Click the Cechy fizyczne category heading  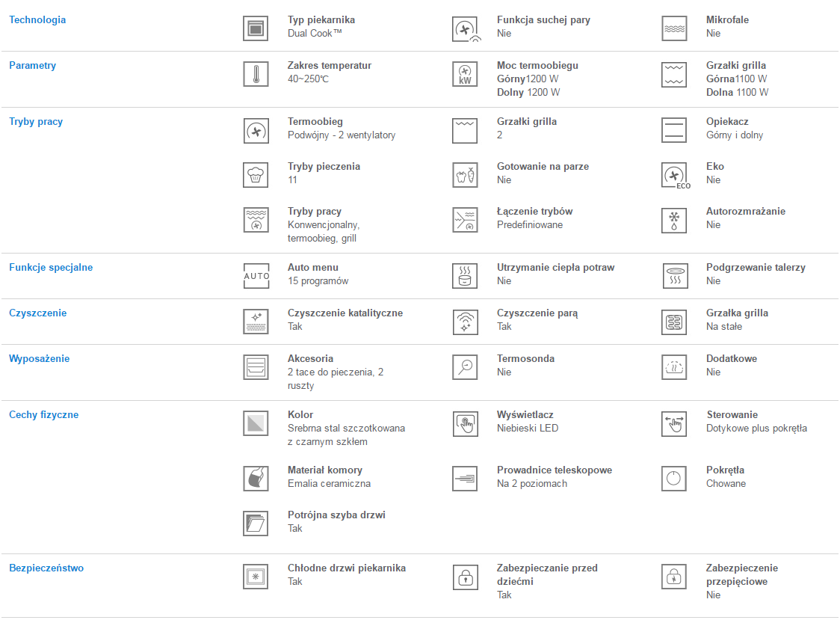pyautogui.click(x=44, y=415)
